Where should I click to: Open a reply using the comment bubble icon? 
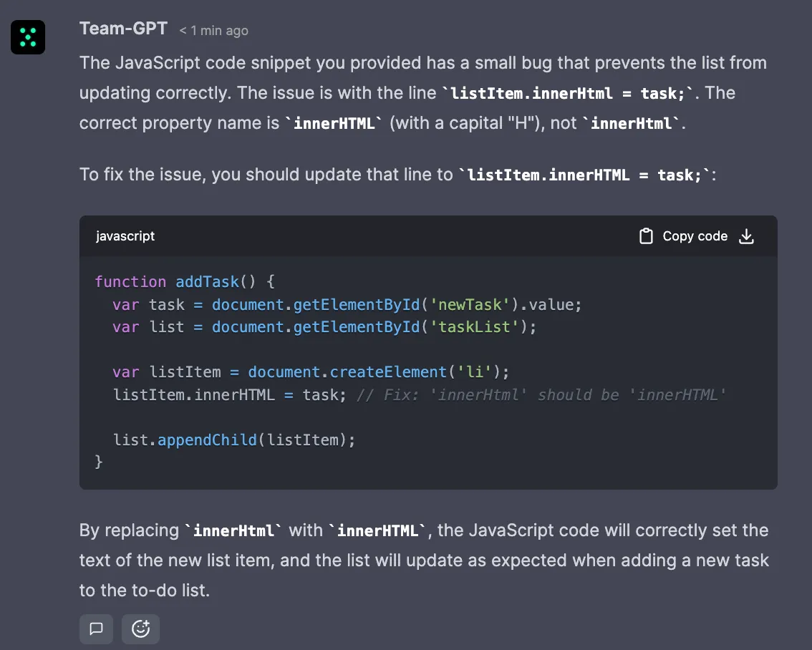pyautogui.click(x=96, y=629)
